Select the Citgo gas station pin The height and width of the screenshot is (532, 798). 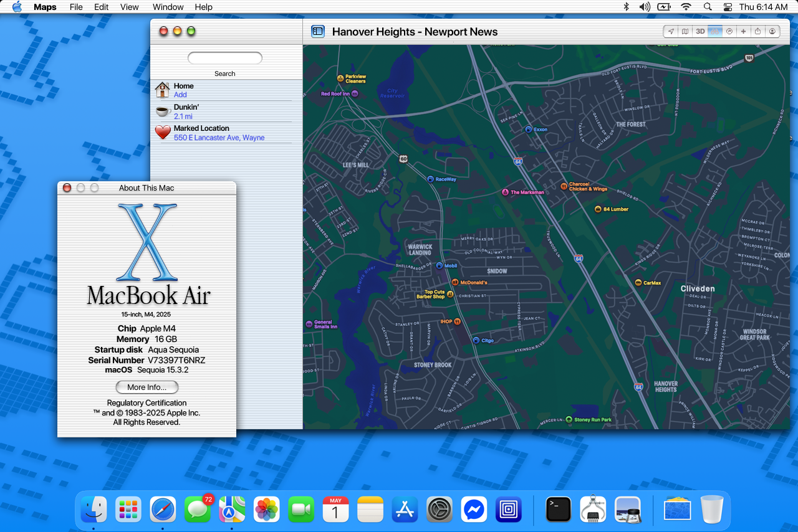476,341
